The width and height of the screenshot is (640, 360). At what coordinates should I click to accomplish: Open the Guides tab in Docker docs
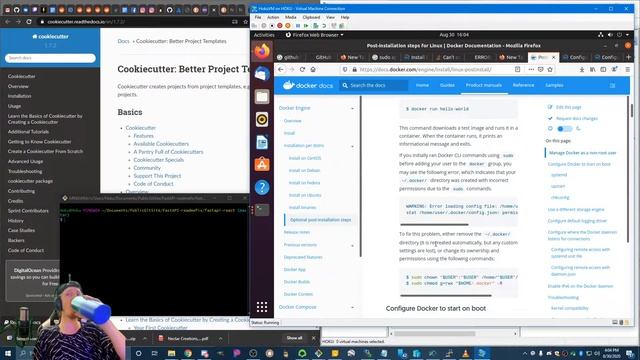tap(447, 85)
